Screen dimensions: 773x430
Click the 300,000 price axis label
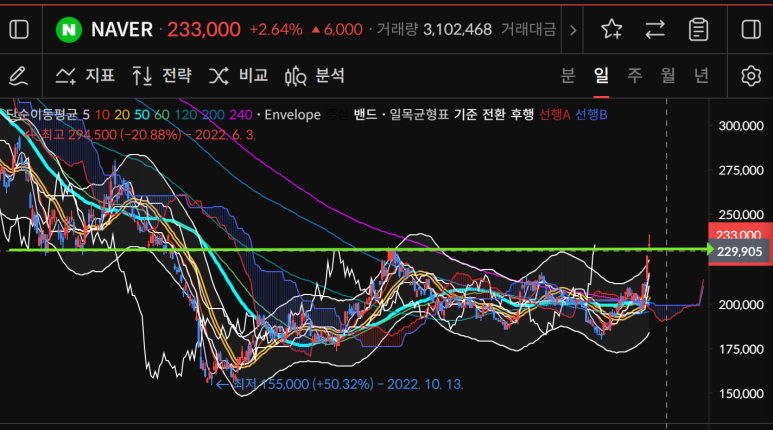pyautogui.click(x=741, y=126)
